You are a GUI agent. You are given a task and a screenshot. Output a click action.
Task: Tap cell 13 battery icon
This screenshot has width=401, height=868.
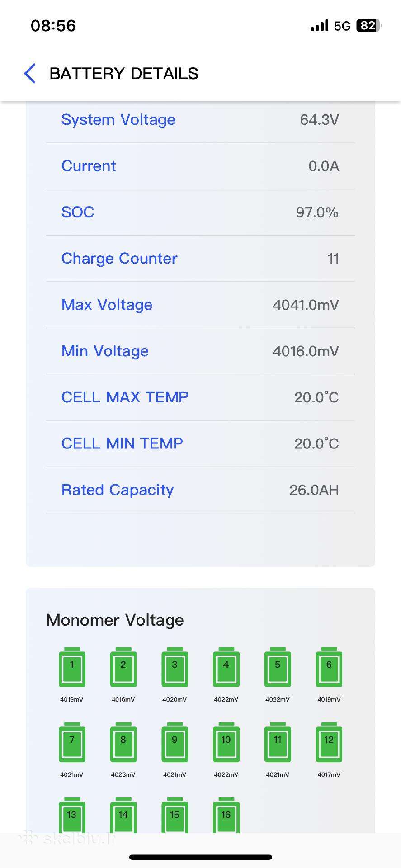click(72, 816)
